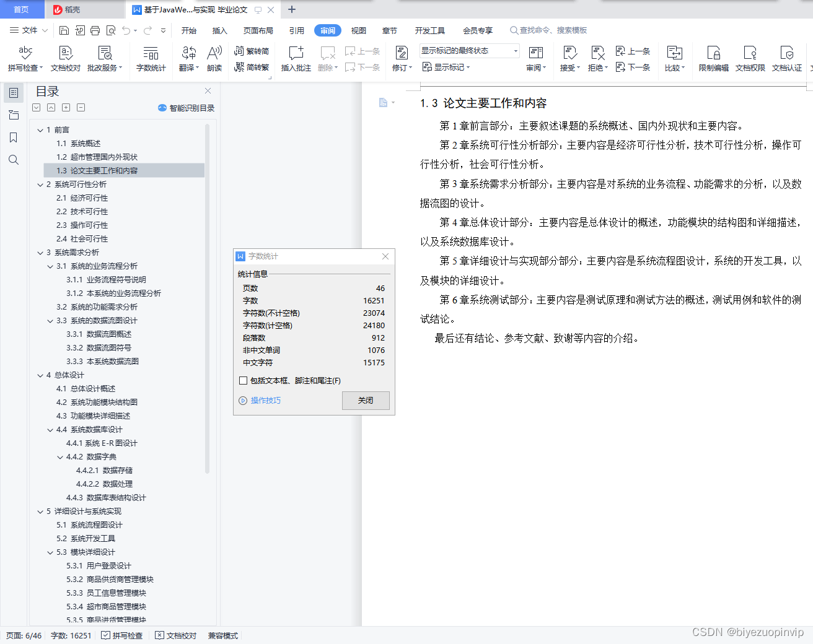
Task: Open the search icon in the left sidebar
Action: click(13, 160)
